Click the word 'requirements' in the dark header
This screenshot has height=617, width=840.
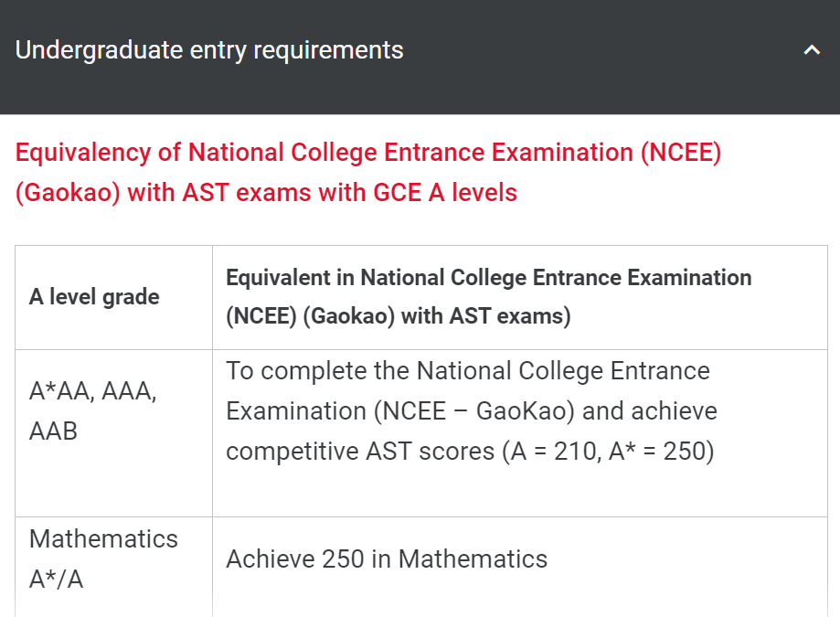(x=328, y=51)
